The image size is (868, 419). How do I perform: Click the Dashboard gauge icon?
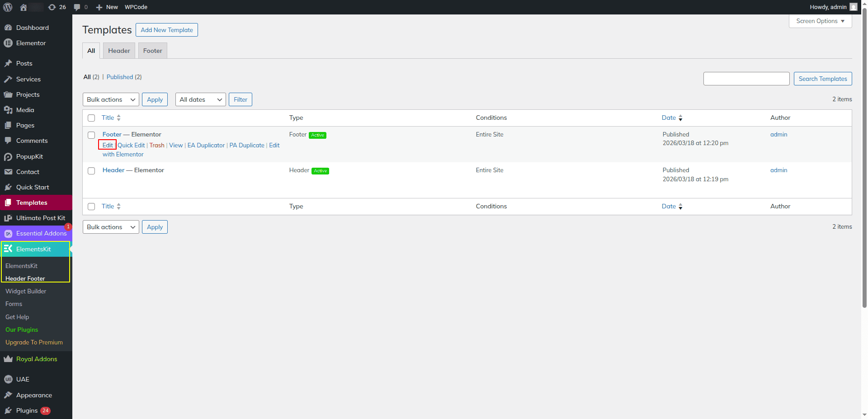pos(8,28)
